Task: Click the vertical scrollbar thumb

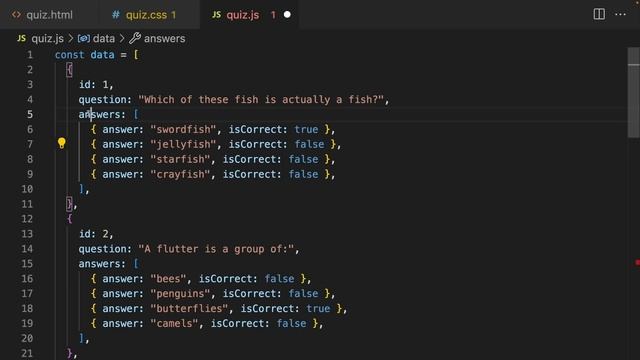Action: (x=633, y=93)
